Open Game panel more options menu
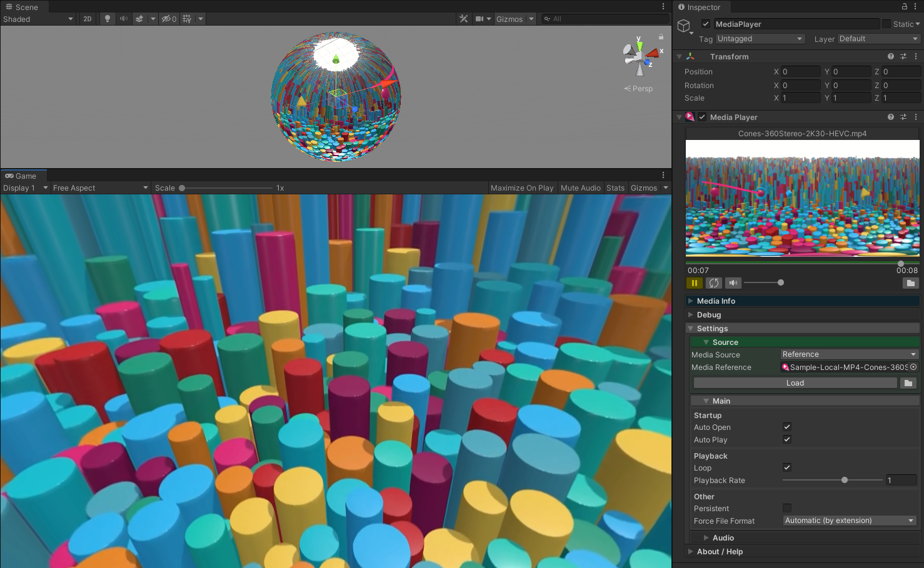This screenshot has width=924, height=568. 663,175
